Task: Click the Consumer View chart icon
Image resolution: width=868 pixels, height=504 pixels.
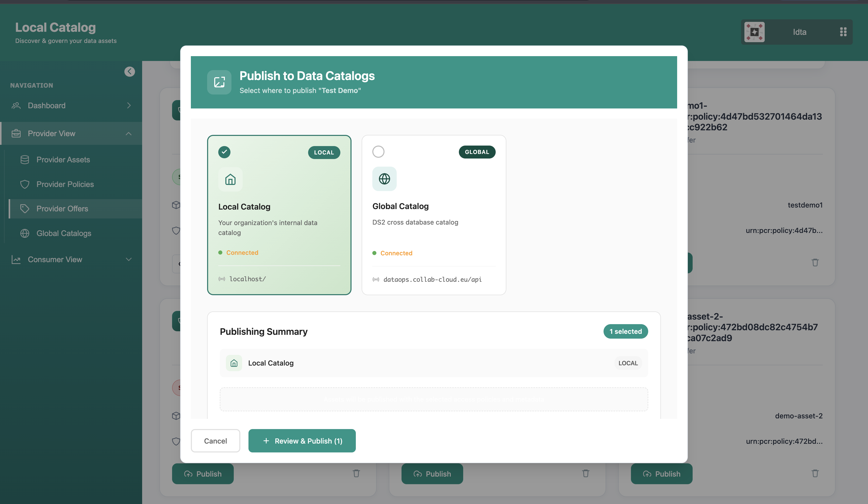Action: pyautogui.click(x=16, y=259)
